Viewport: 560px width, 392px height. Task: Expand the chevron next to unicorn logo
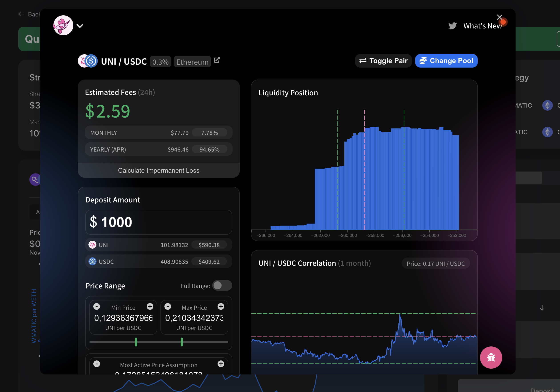point(80,26)
